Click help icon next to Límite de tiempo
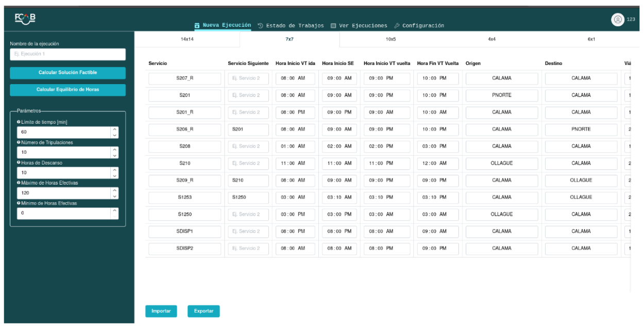 click(19, 122)
